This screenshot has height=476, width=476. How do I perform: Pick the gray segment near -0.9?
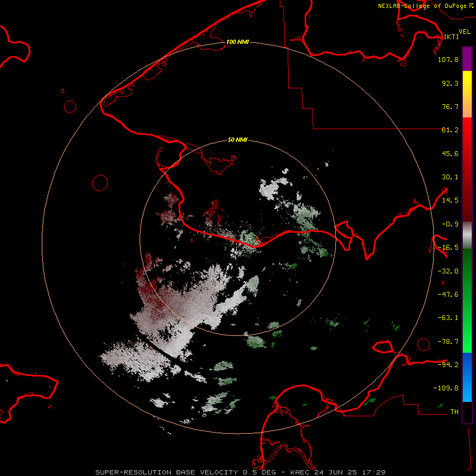click(x=467, y=235)
